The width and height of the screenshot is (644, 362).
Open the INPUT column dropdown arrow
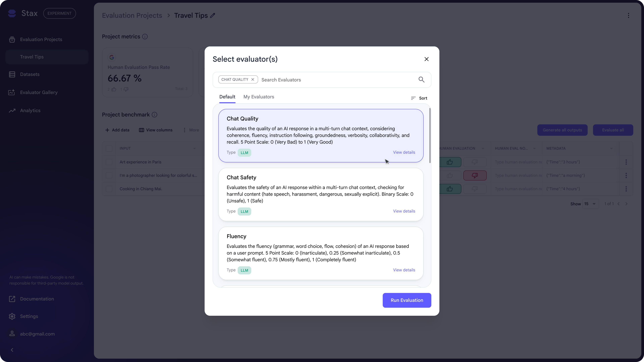(x=194, y=149)
